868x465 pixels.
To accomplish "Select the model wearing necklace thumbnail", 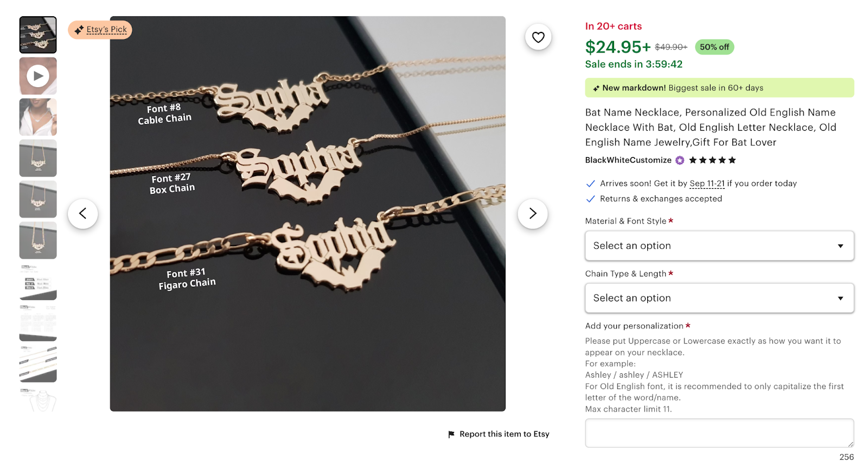I will [37, 117].
